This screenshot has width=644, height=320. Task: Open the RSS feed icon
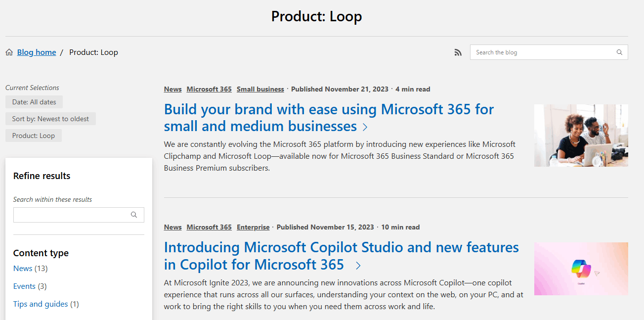tap(458, 52)
